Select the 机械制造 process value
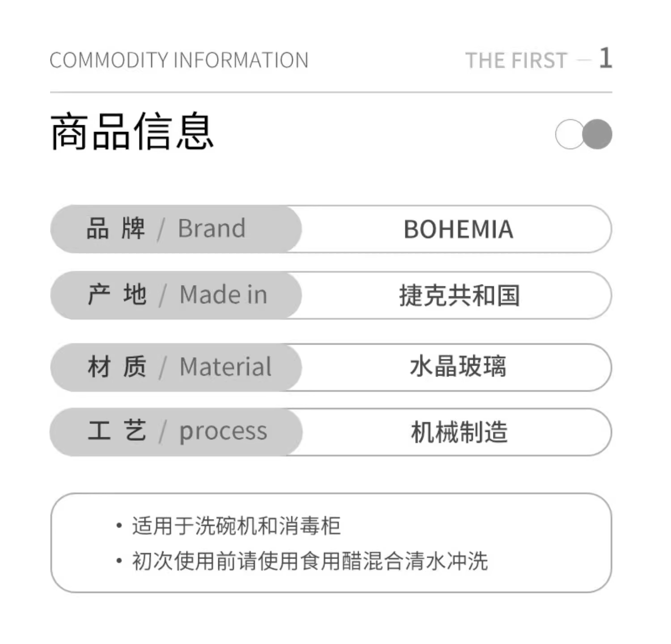Screen dimensions: 671x644 click(x=459, y=432)
